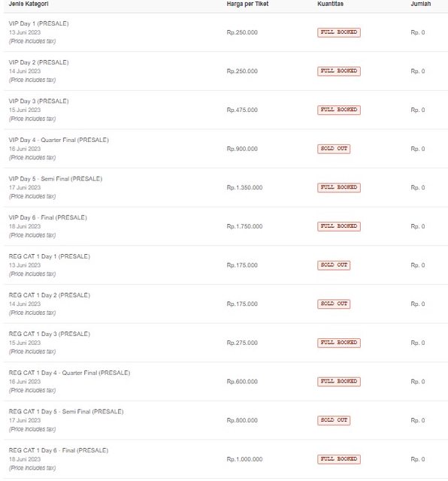Click SOLD OUT badge for VIP Day 4 Quarter Final

pyautogui.click(x=334, y=149)
